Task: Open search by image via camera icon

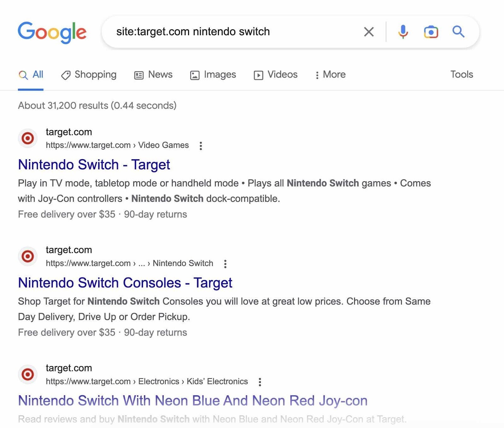Action: [431, 31]
